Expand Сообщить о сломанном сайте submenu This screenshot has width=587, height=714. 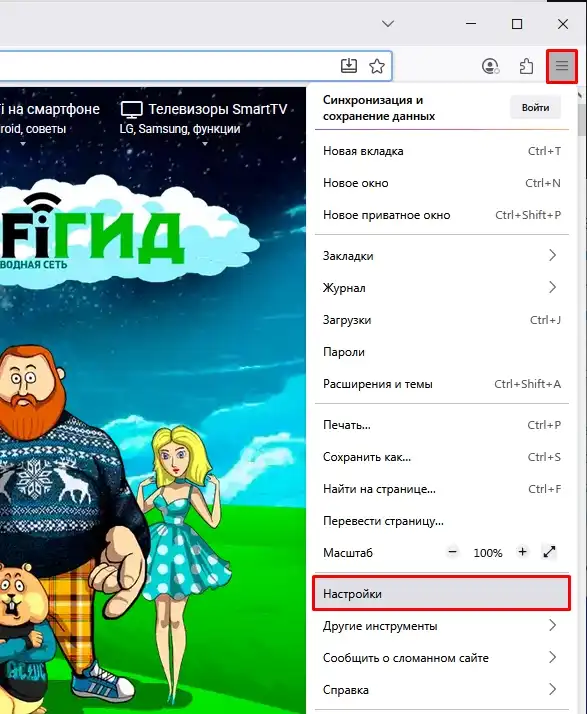(x=442, y=658)
